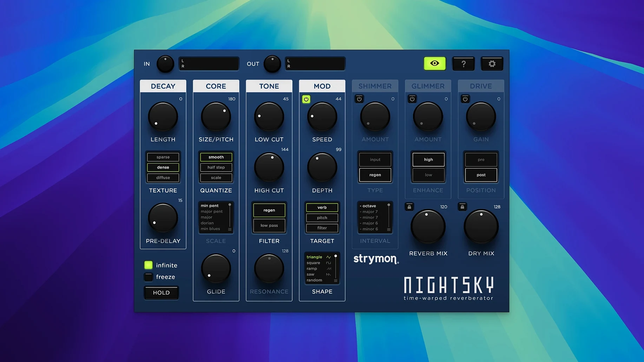This screenshot has width=644, height=362.
Task: Select sparse texture
Action: coord(163,157)
